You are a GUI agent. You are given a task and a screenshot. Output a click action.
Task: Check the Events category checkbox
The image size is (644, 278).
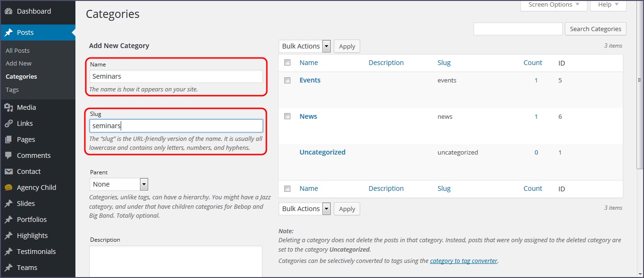click(287, 81)
